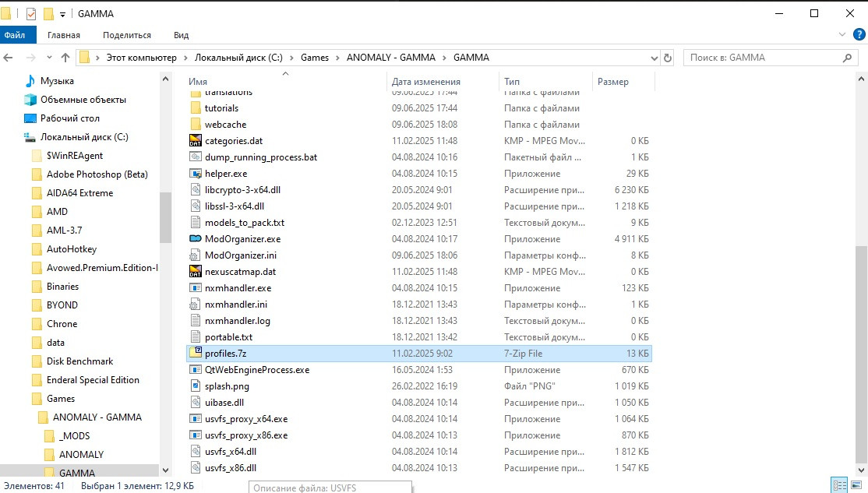Select uibase.dll file icon

(196, 403)
